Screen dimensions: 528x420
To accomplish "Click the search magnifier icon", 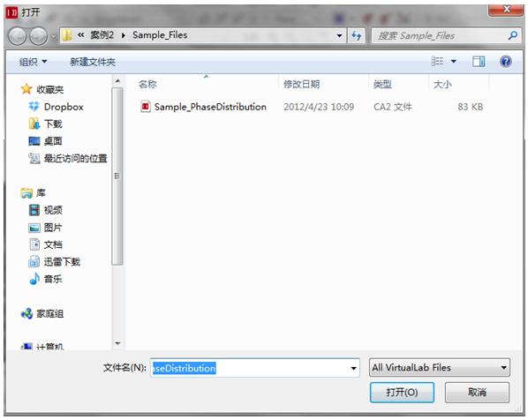I will [513, 35].
